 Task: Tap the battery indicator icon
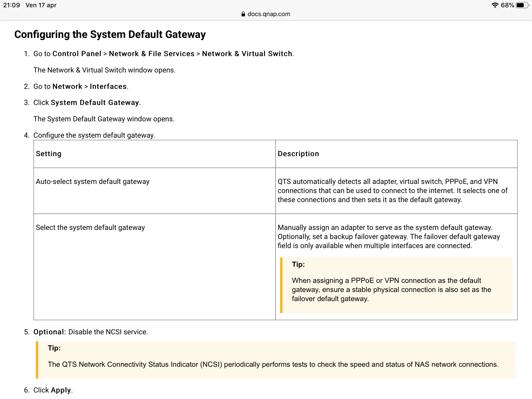coord(522,5)
